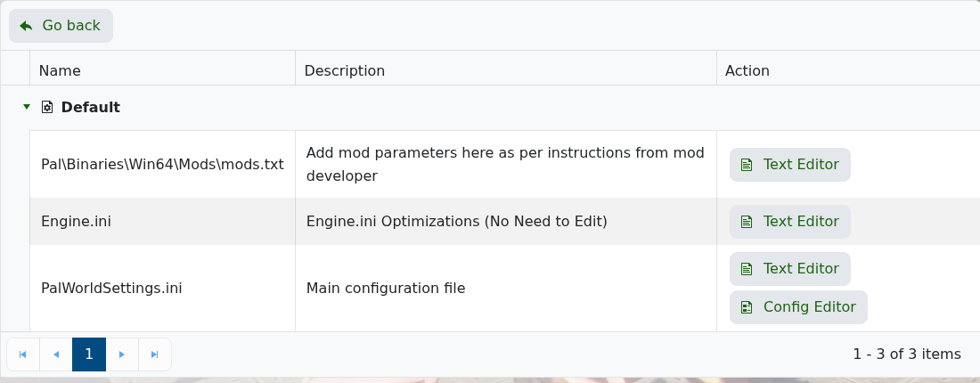Image resolution: width=980 pixels, height=383 pixels.
Task: Select page 1 in pager
Action: (89, 354)
